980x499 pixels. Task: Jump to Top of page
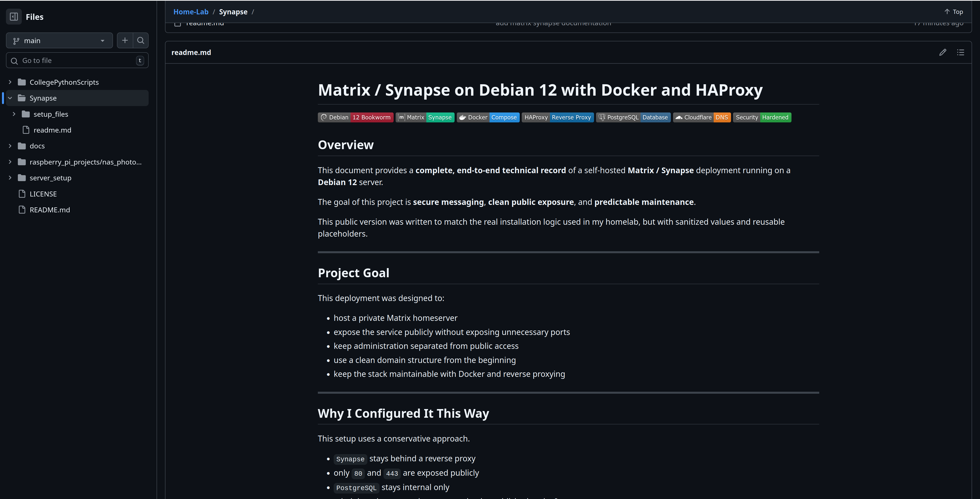click(954, 12)
